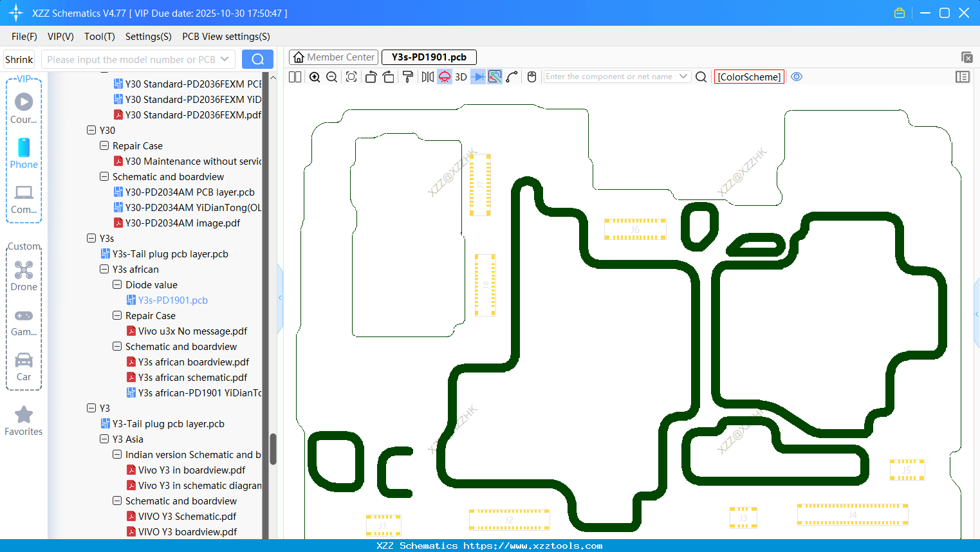Open the mouse settings icon

pos(532,77)
